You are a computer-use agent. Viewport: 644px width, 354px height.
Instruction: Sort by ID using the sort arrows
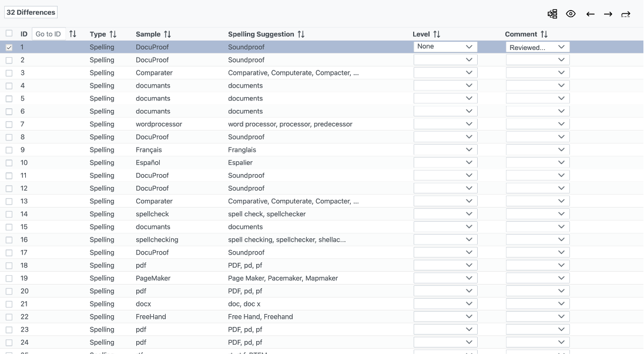pos(73,34)
